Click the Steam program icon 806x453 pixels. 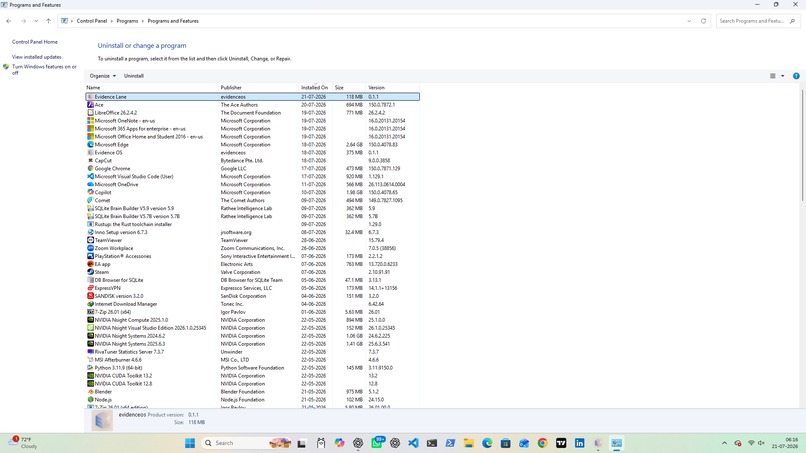pos(90,272)
